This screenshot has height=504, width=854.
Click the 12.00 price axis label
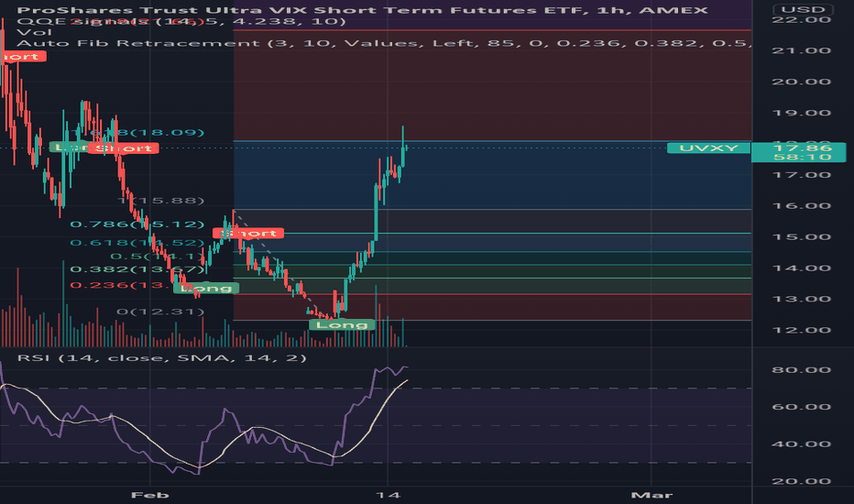click(x=801, y=330)
